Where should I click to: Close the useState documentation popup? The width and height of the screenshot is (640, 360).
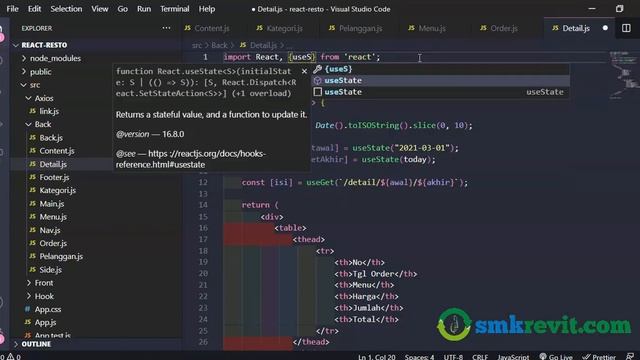(304, 71)
